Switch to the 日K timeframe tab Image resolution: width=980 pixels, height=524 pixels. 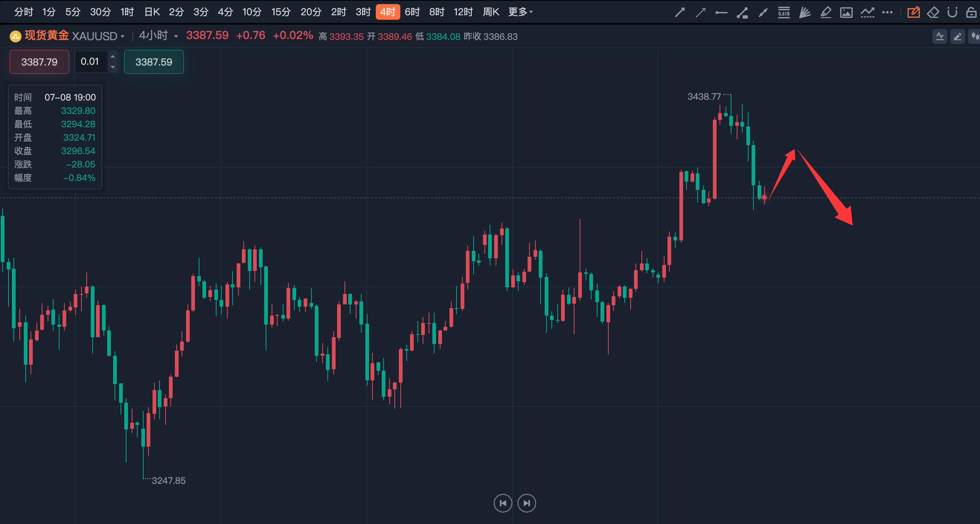click(152, 12)
